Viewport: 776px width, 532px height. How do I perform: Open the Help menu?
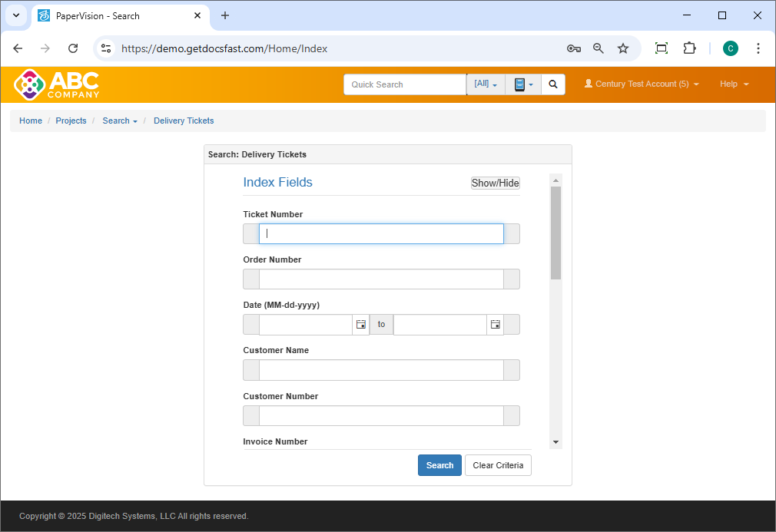[734, 84]
